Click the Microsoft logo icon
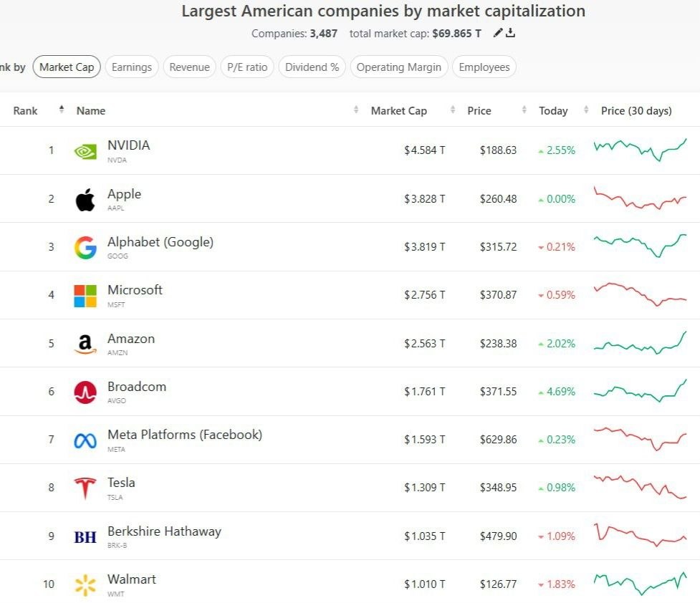This screenshot has height=603, width=700. 85,296
